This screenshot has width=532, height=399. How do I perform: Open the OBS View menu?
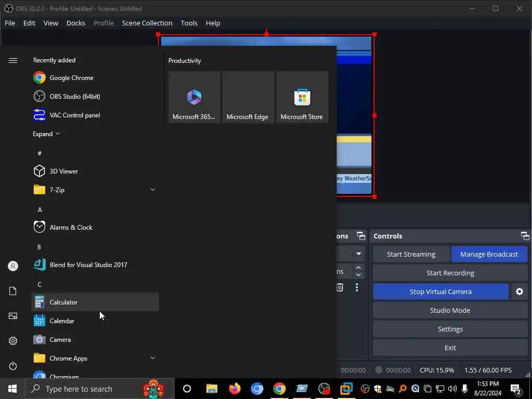(50, 23)
